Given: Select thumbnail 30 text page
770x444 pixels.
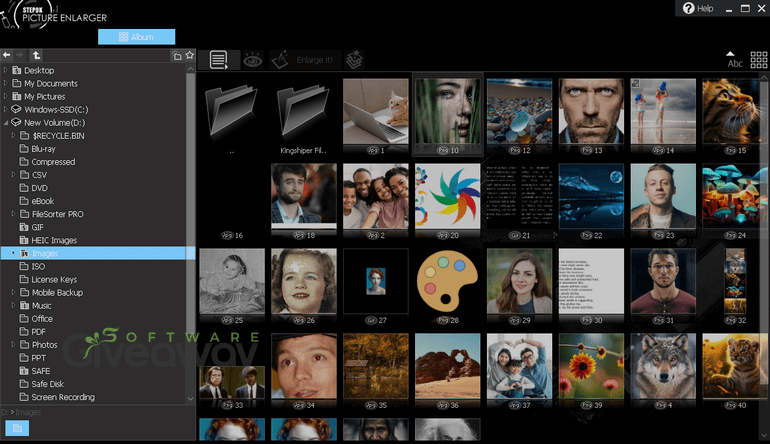Looking at the screenshot, I should coord(591,281).
